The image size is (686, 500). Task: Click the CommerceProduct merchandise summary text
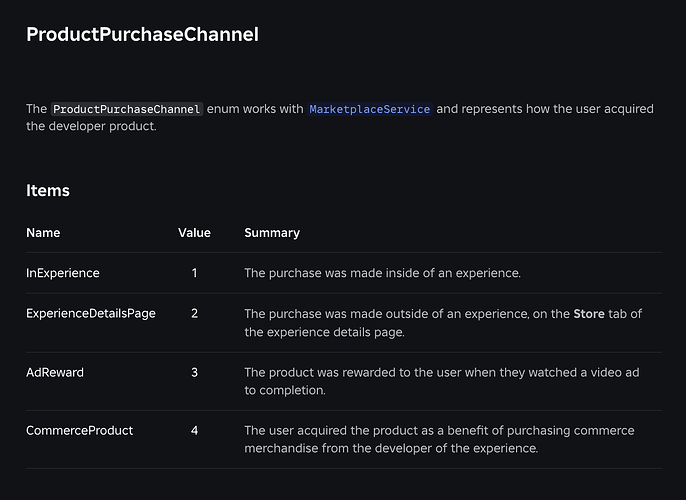pyautogui.click(x=439, y=439)
